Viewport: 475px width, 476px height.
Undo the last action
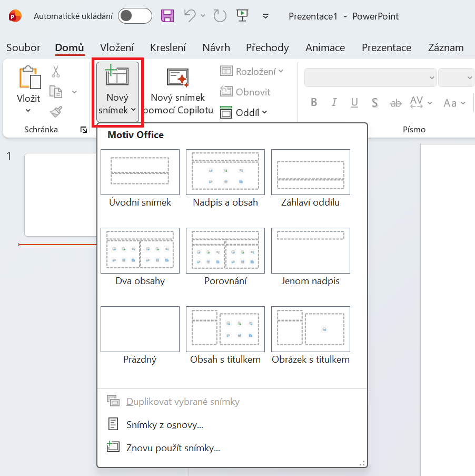pyautogui.click(x=190, y=15)
